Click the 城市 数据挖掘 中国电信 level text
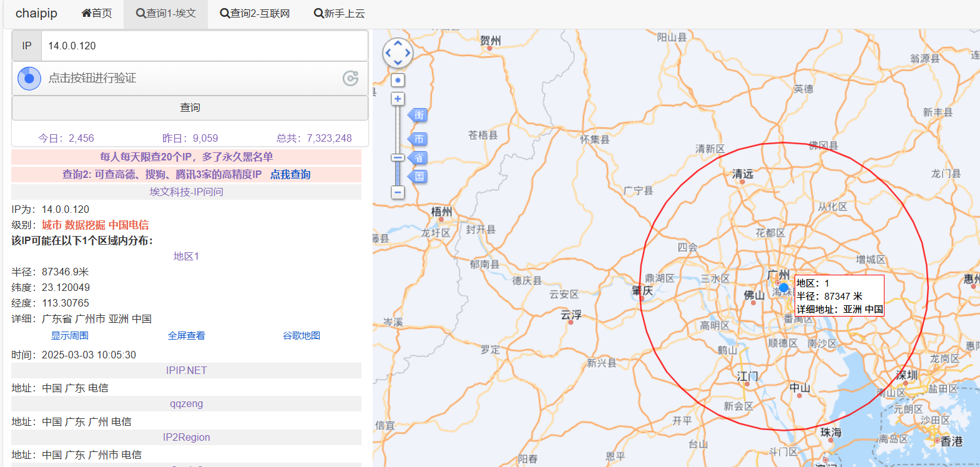 coord(96,225)
